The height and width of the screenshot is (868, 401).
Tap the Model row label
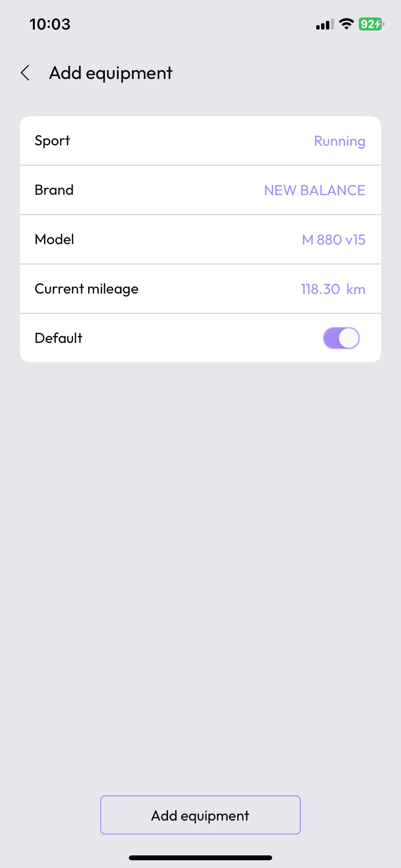pyautogui.click(x=55, y=239)
